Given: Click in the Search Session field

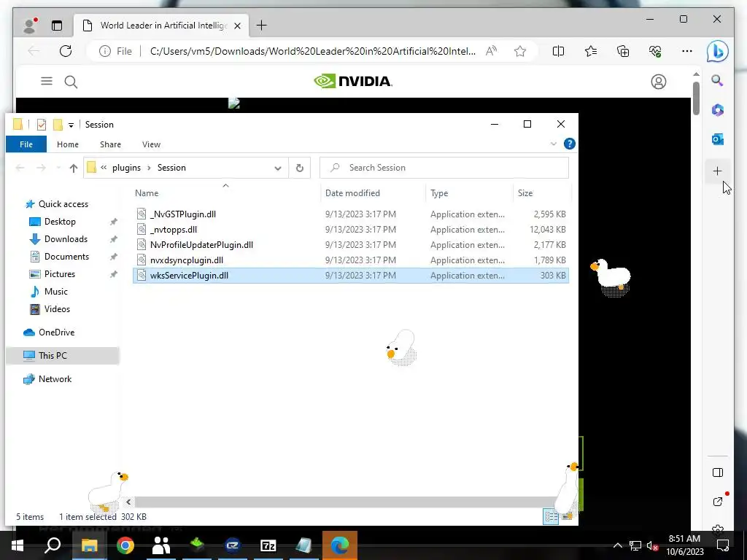Looking at the screenshot, I should [444, 168].
